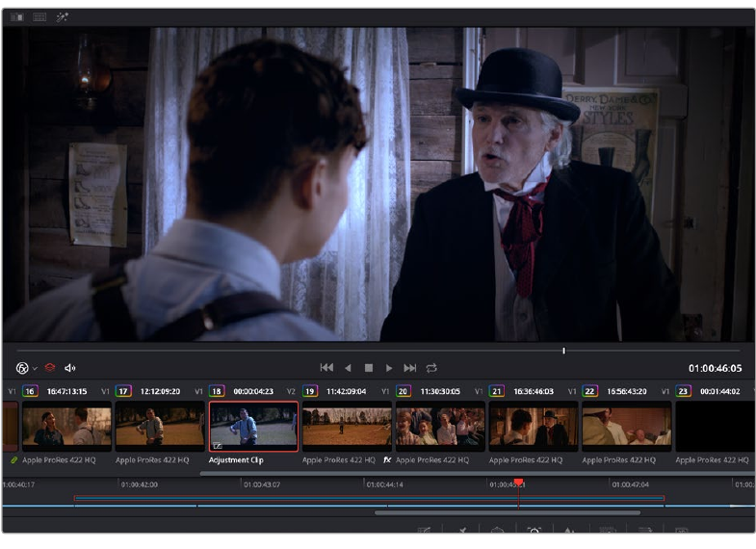Viewport: 756px width, 549px height.
Task: Pick clip 22 thumbnail of men in white
Action: click(x=627, y=427)
